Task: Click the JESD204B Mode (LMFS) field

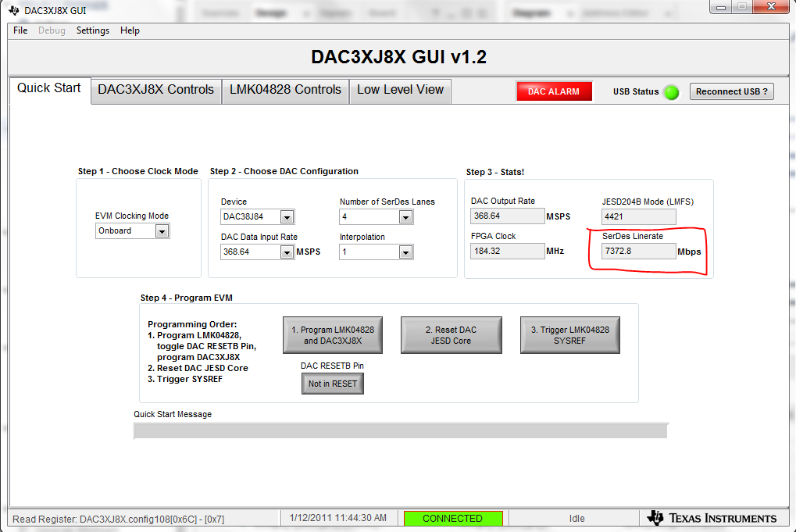Action: pyautogui.click(x=639, y=216)
